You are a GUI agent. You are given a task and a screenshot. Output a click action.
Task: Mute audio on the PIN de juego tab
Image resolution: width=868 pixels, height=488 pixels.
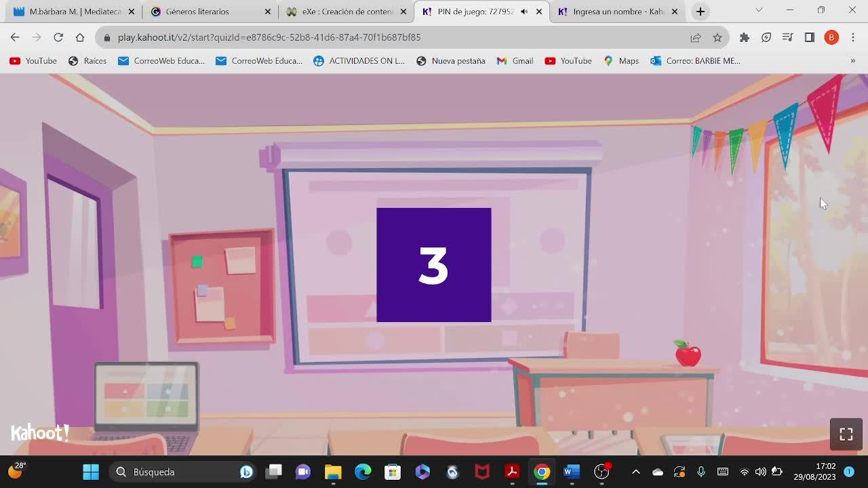(524, 12)
